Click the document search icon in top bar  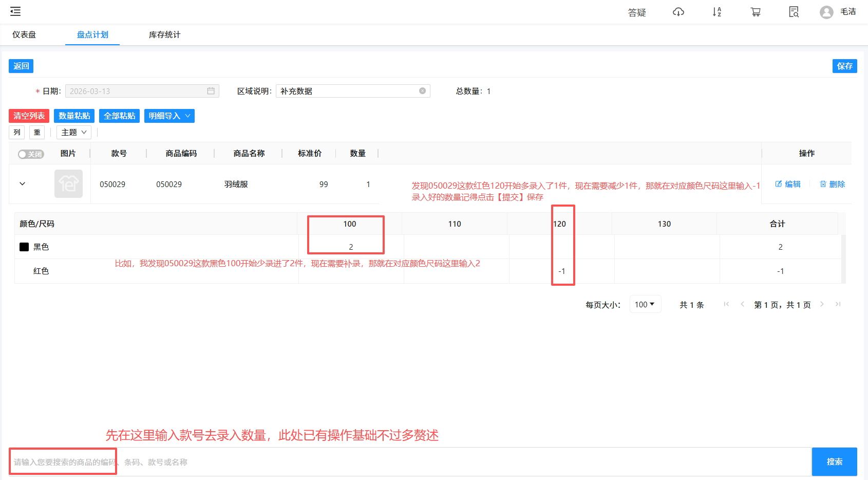[794, 11]
